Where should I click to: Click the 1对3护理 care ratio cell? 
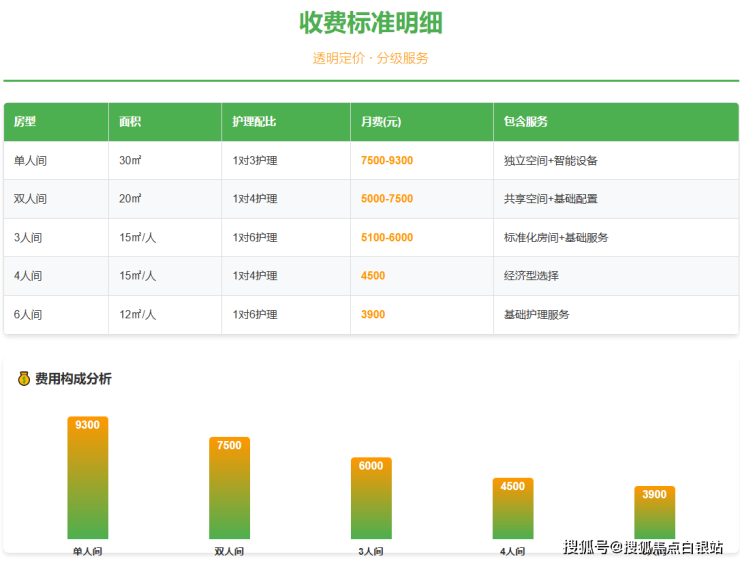coord(255,161)
